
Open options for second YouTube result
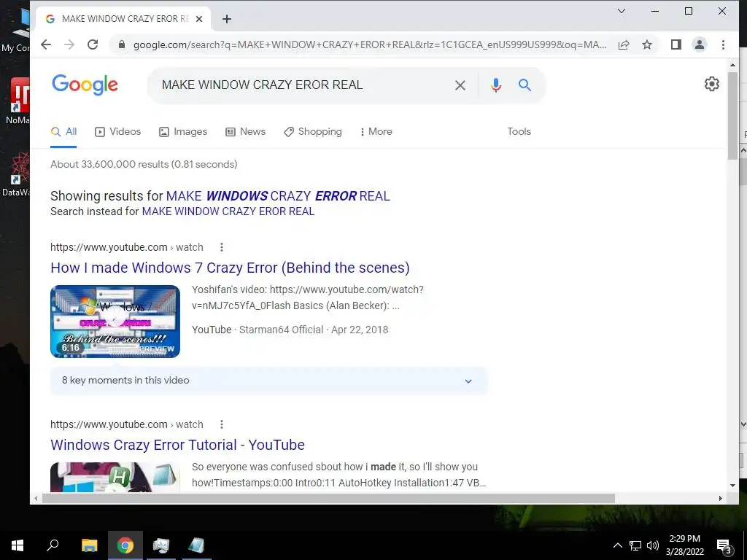tap(222, 424)
